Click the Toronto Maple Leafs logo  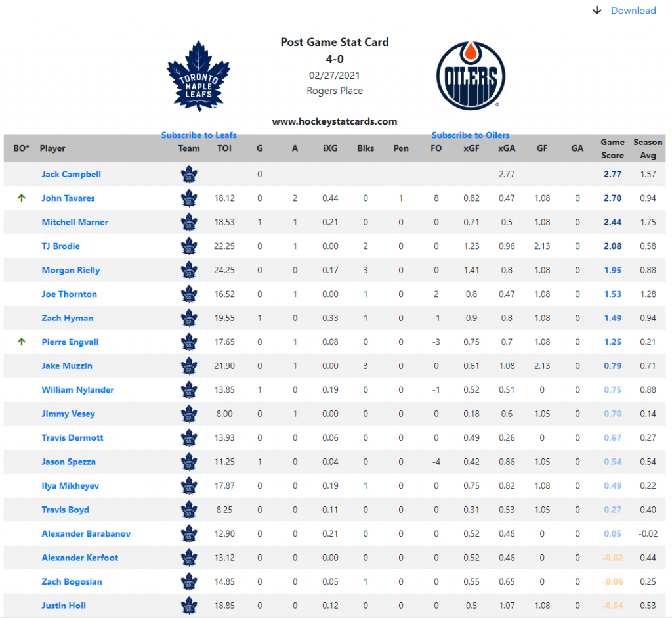pyautogui.click(x=198, y=76)
